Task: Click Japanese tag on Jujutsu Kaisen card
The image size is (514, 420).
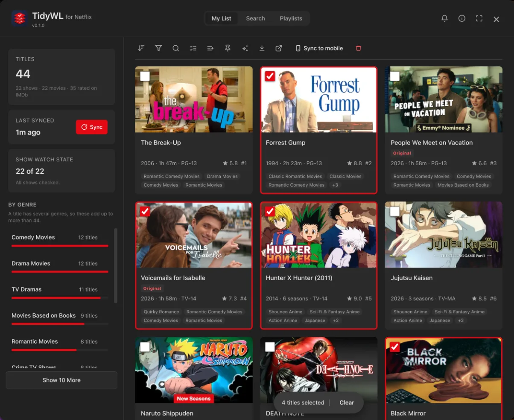Action: (440, 320)
